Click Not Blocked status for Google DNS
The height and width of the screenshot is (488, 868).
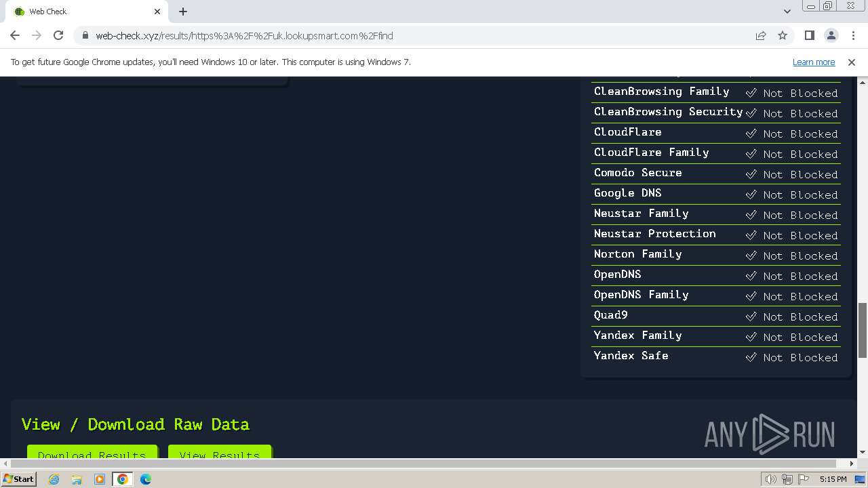coord(800,195)
